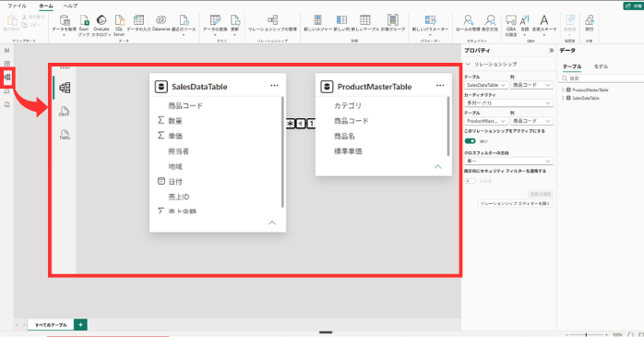Open Q&A の設定

coord(511,26)
